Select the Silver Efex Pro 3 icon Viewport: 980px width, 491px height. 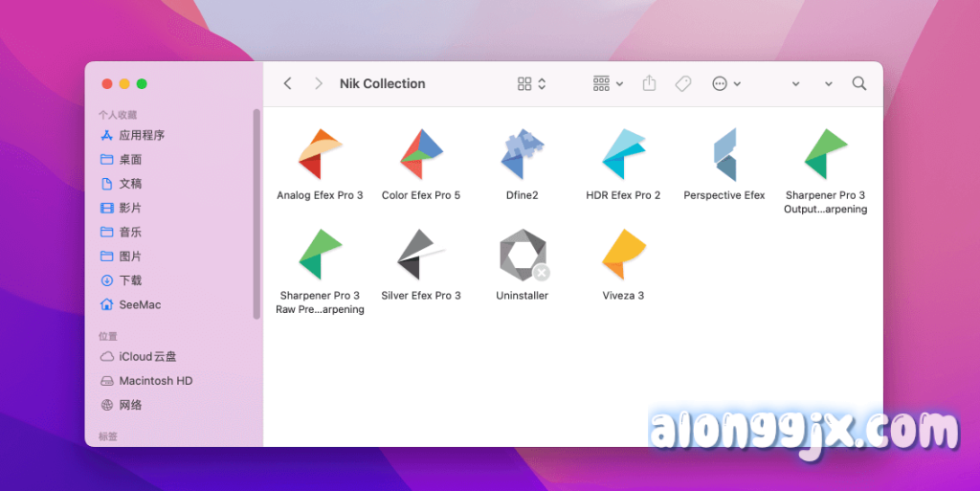(421, 256)
